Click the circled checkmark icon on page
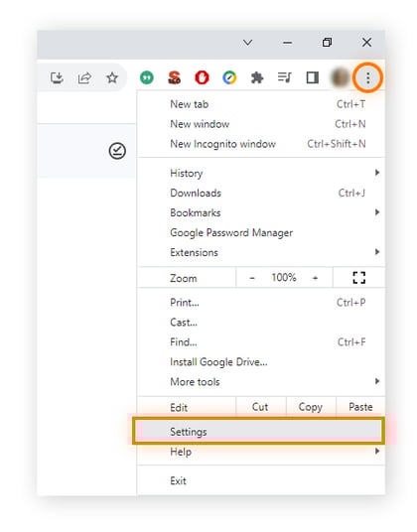417x532 pixels. (117, 151)
